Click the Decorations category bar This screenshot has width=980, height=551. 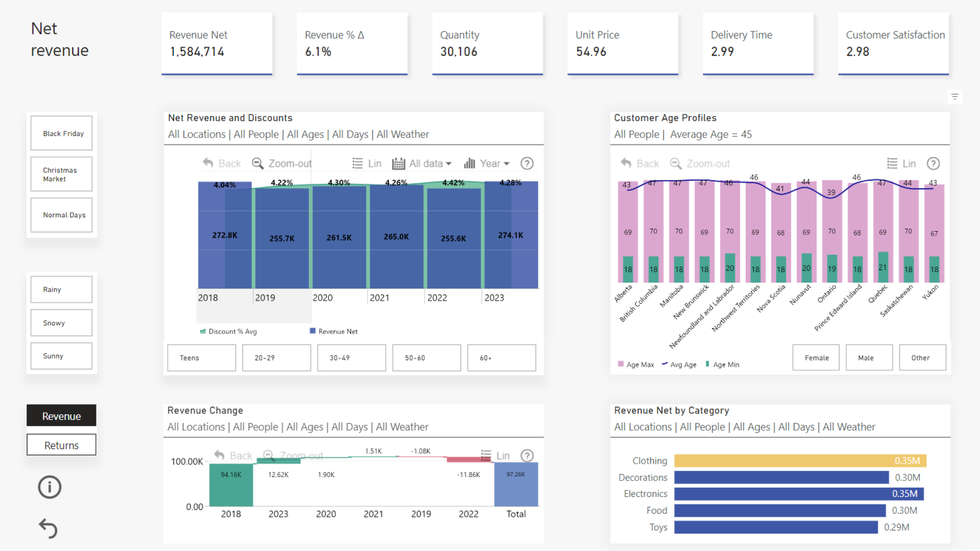click(x=781, y=478)
